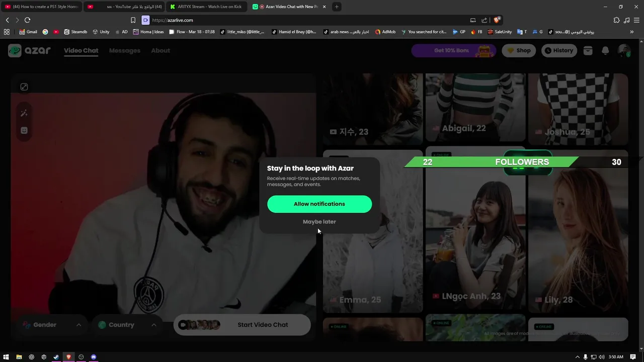
Task: Open Flow - Mar 18 bookmark
Action: (192, 32)
